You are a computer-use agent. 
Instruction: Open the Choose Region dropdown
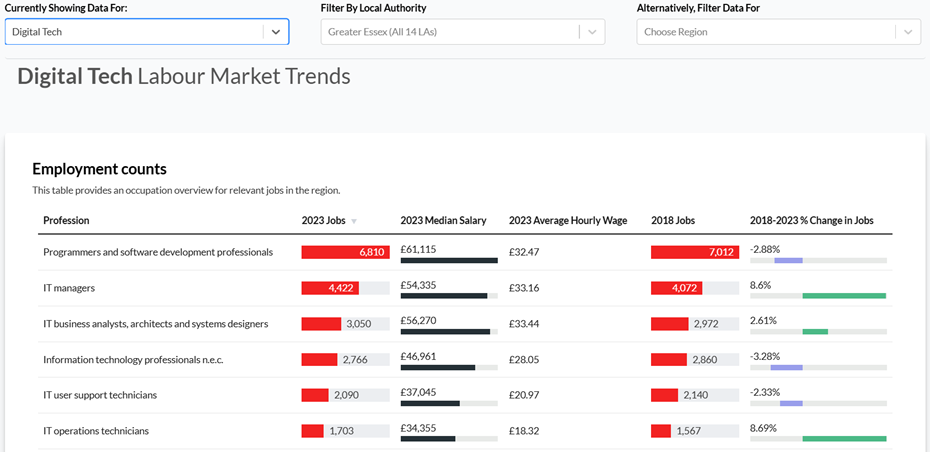tap(765, 32)
